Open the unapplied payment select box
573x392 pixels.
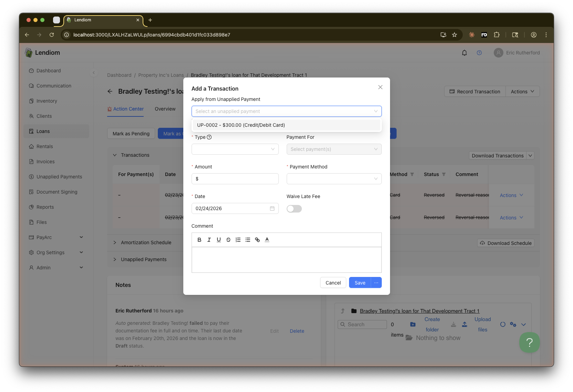coord(287,111)
